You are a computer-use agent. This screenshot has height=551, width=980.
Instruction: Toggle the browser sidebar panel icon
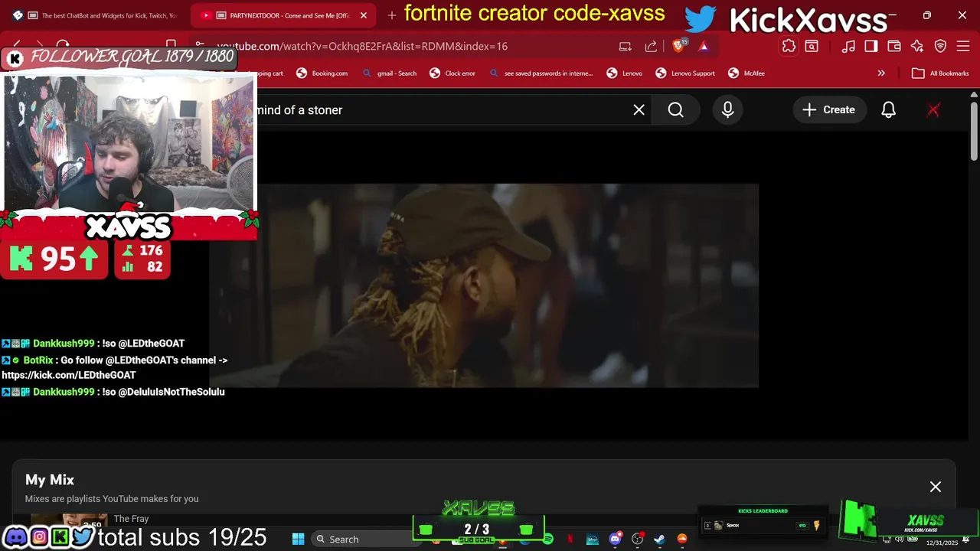click(871, 46)
